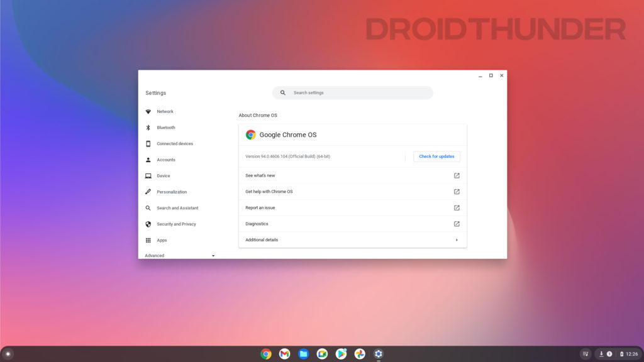Open the launcher circle button
The width and height of the screenshot is (644, 362).
point(8,354)
